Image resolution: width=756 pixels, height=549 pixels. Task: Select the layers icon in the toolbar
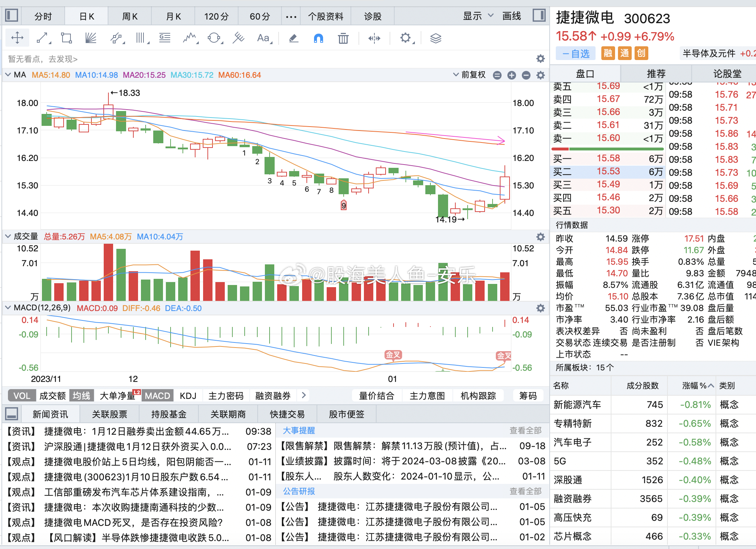[436, 38]
